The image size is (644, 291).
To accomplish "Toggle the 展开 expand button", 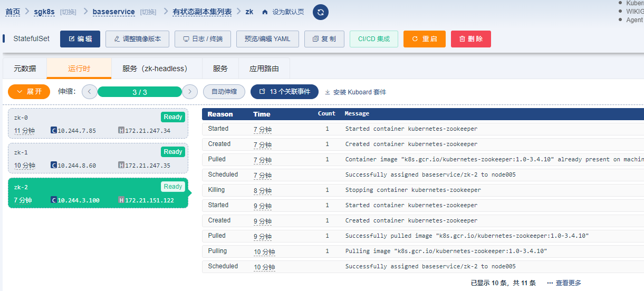I will coord(29,92).
